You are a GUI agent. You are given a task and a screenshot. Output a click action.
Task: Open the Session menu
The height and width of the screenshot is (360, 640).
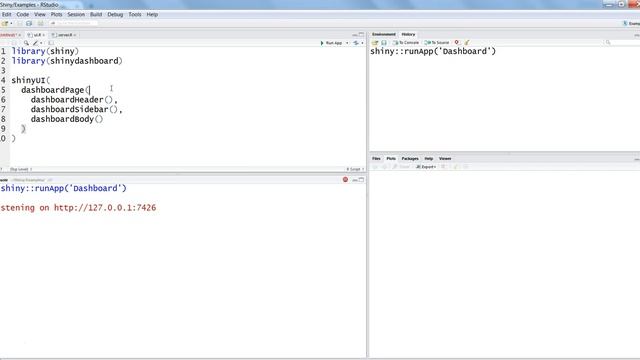click(76, 14)
